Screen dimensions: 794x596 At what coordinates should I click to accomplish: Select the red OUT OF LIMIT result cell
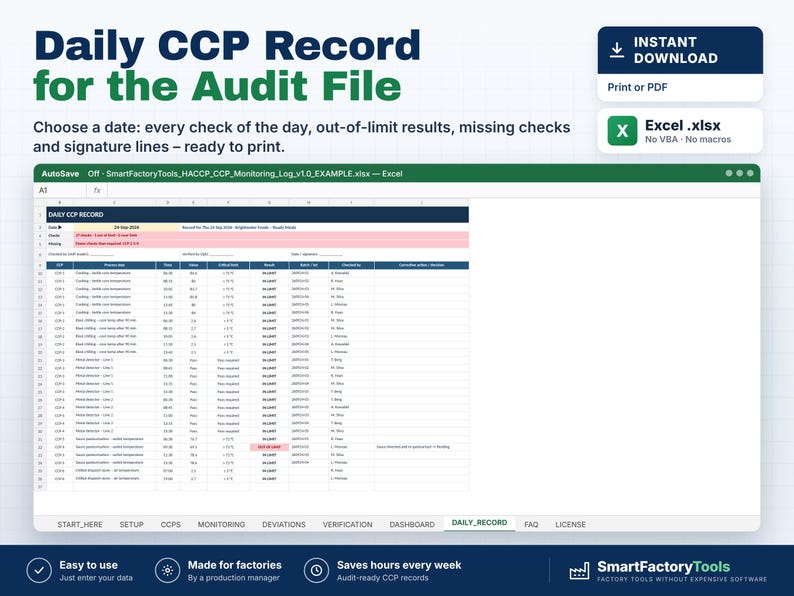click(269, 447)
